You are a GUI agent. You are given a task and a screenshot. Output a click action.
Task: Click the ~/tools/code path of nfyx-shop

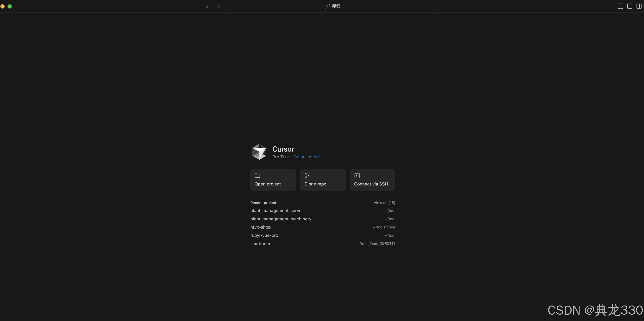tap(384, 227)
